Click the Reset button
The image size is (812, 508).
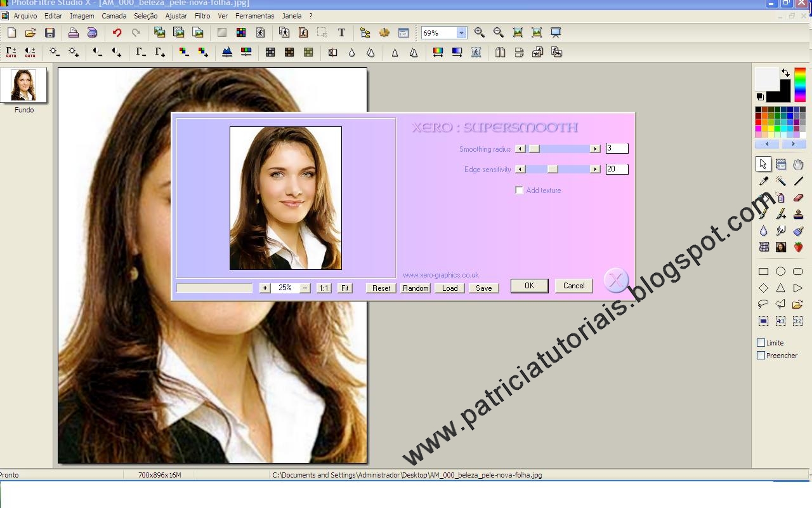pyautogui.click(x=381, y=288)
